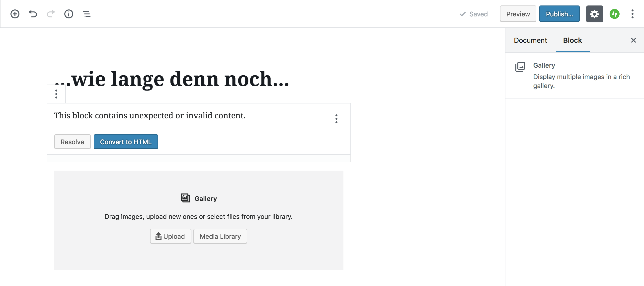Open invalid block's more options menu

click(x=336, y=119)
